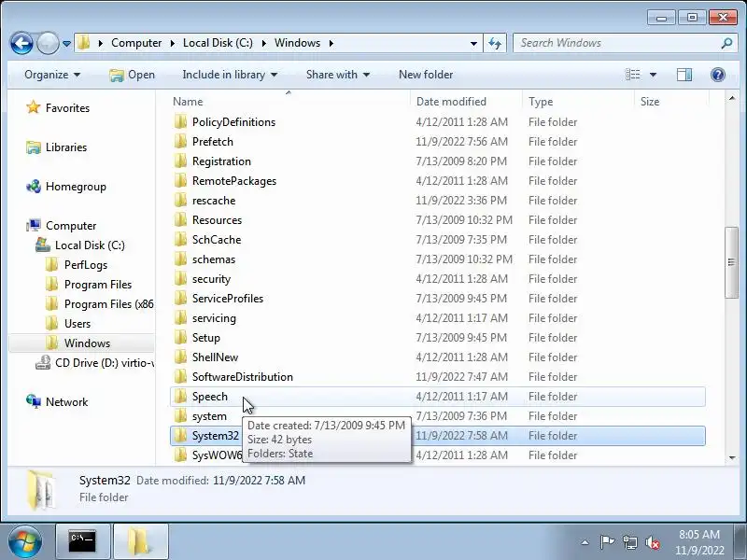Select the CD Drive (D:) virtio entry
Screen dimensions: 747x560
click(95, 363)
